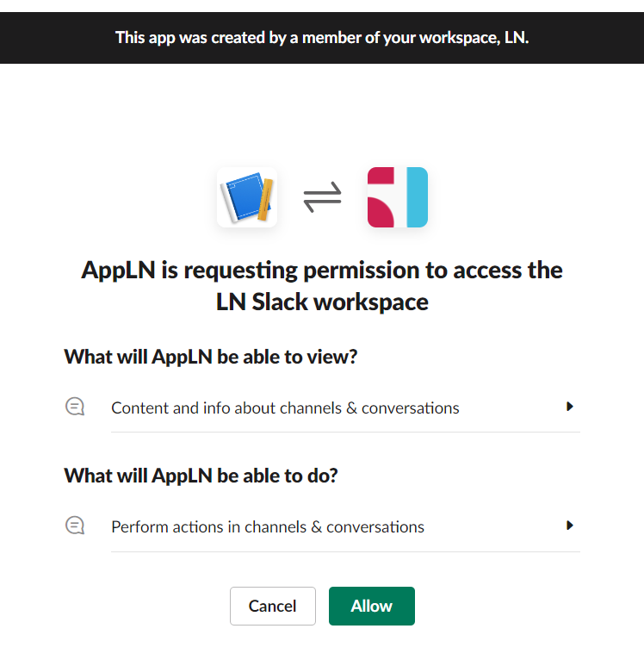Viewport: 644px width, 666px height.
Task: Click the 'LN.' text ending the banner
Action: 517,38
